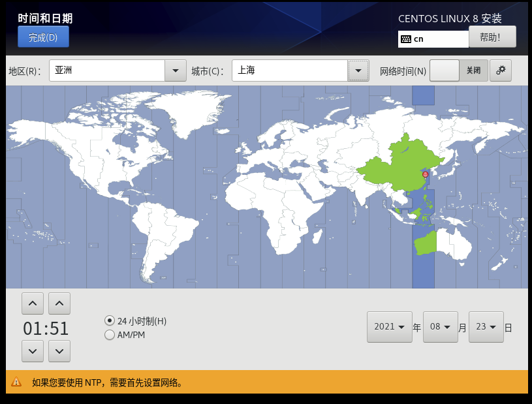Open the 23 day dropdown
The height and width of the screenshot is (404, 532).
[486, 327]
